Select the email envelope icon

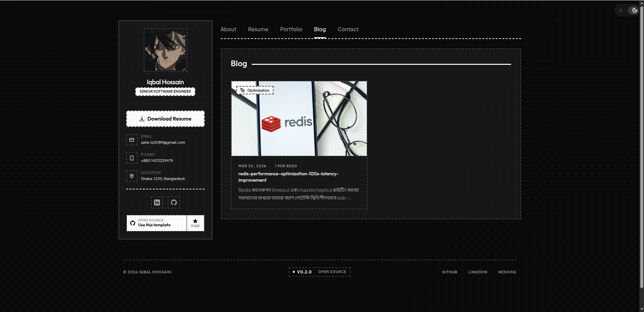point(132,140)
